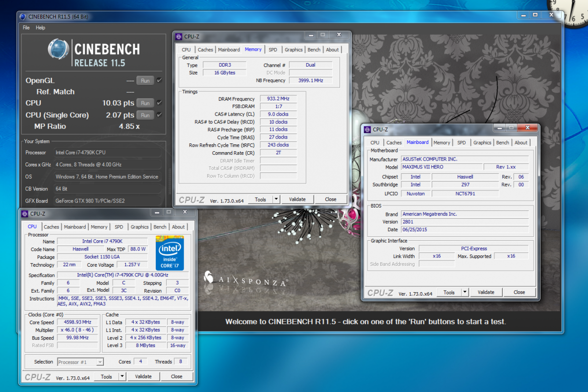Image resolution: width=588 pixels, height=392 pixels.
Task: Click the NB Frequency 3999.1 MHz value
Action: (x=310, y=80)
